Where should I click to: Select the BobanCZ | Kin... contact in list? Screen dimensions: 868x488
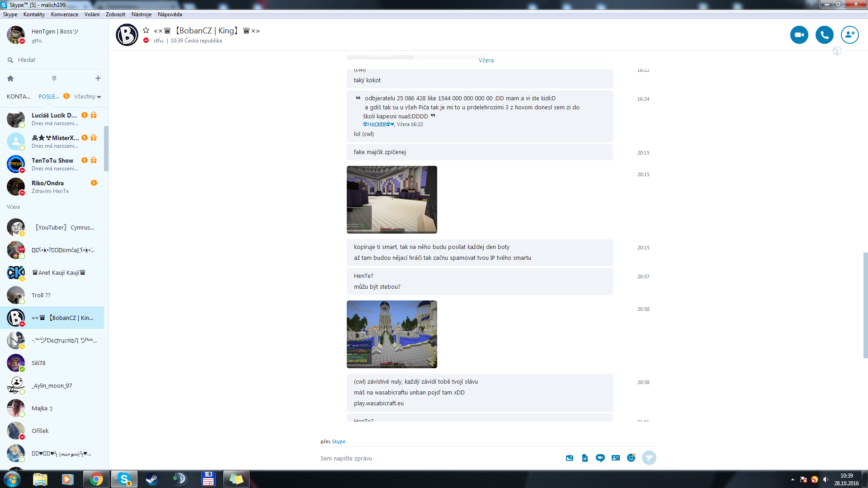(x=52, y=318)
